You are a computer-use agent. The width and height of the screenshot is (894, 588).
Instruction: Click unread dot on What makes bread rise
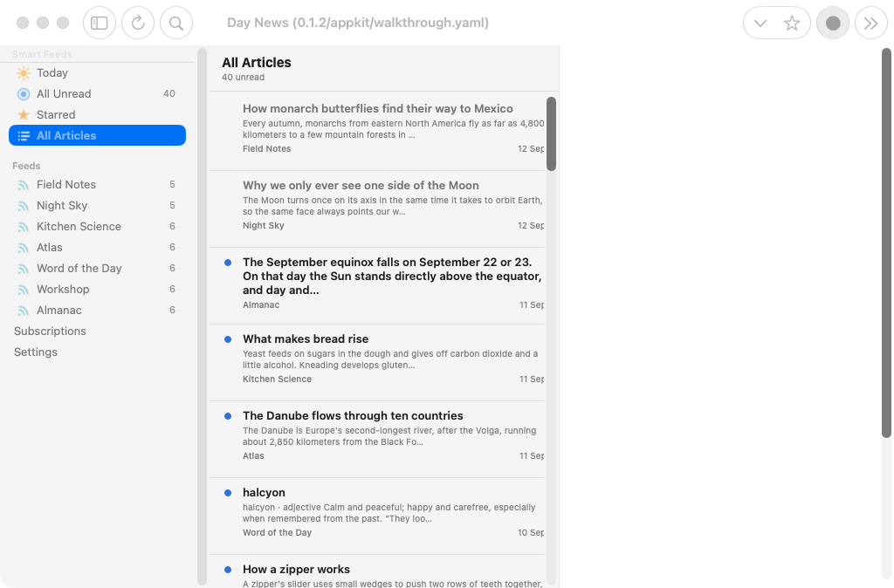[x=228, y=339]
